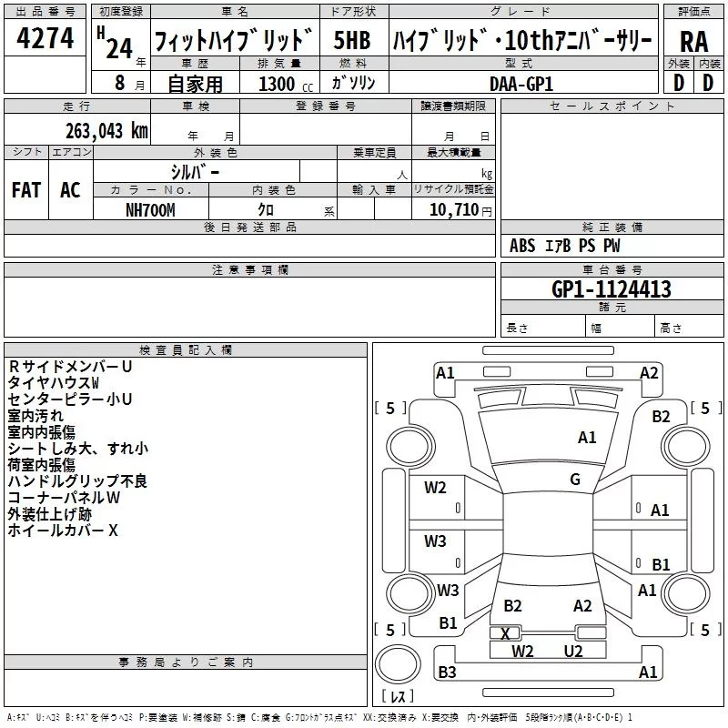Click inspector note 外装仕上げ跡

tap(50, 514)
